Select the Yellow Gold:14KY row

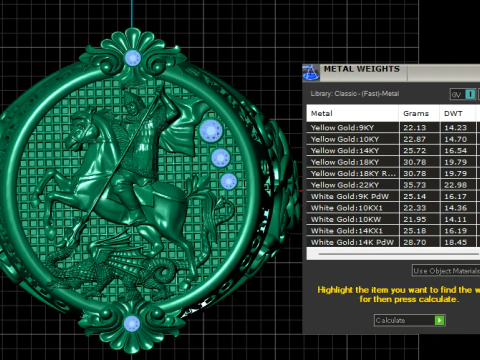pos(393,150)
